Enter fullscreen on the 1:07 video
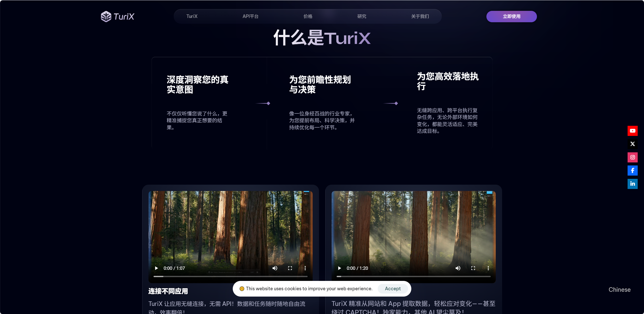Screen dimensions: 644x314 [x=290, y=268]
